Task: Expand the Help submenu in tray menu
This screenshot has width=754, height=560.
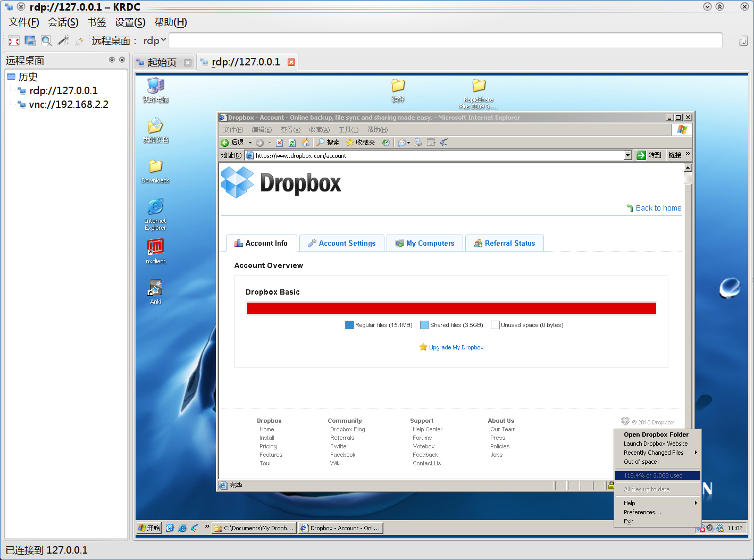Action: tap(658, 503)
